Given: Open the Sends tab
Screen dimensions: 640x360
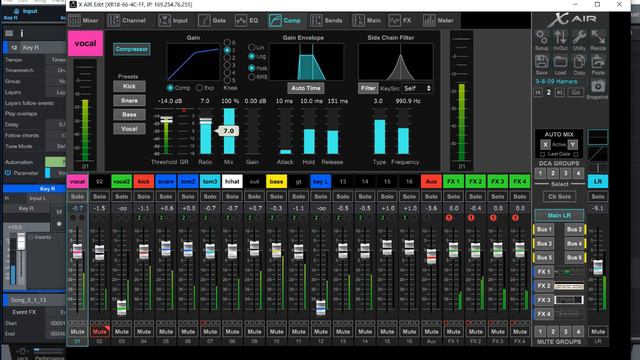Looking at the screenshot, I should click(x=327, y=20).
